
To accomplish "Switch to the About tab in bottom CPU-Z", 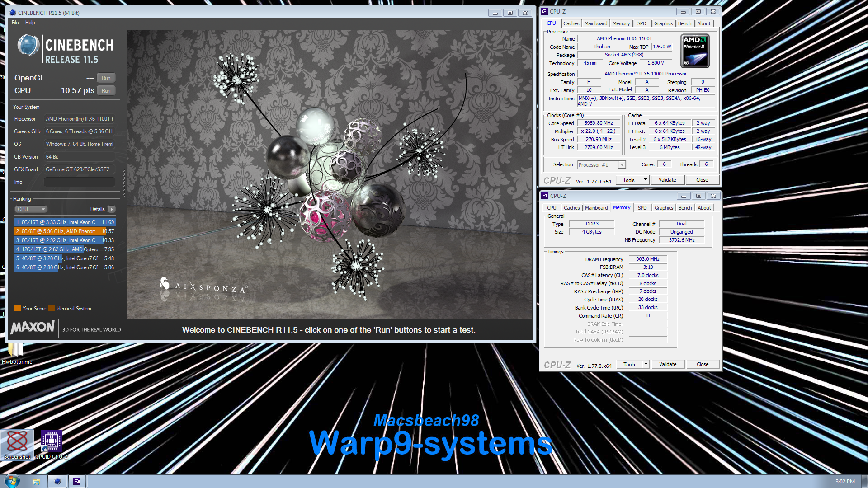I will coord(704,208).
